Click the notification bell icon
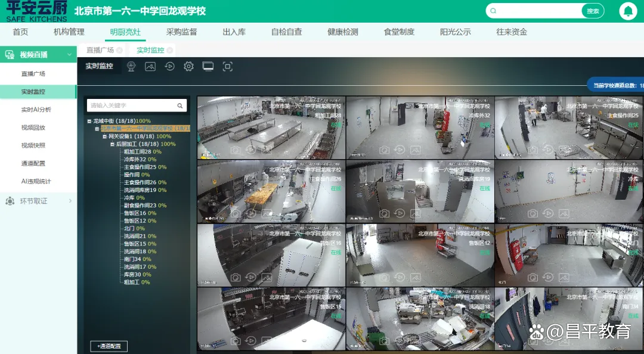644x354 pixels. click(628, 11)
